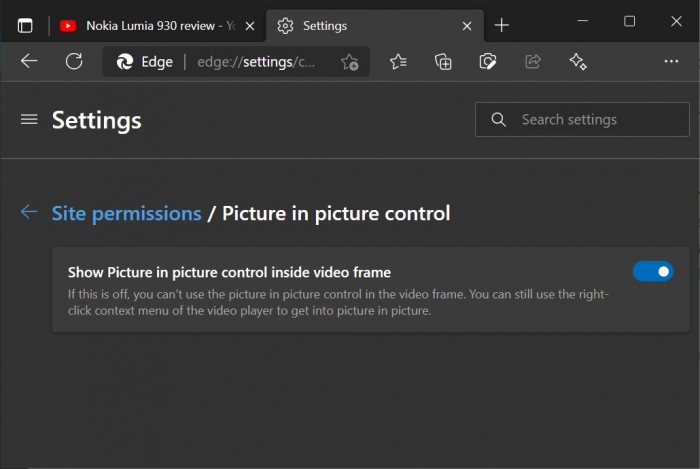
Task: Go to Site permissions breadcrumb link
Action: point(126,213)
